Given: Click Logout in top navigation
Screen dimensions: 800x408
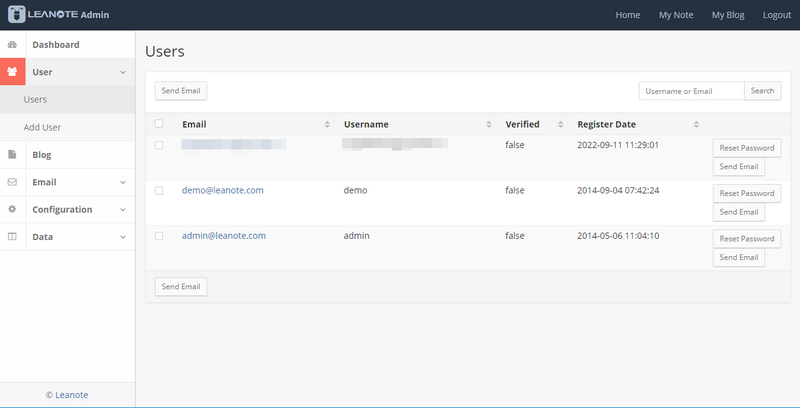Looking at the screenshot, I should click(x=777, y=15).
